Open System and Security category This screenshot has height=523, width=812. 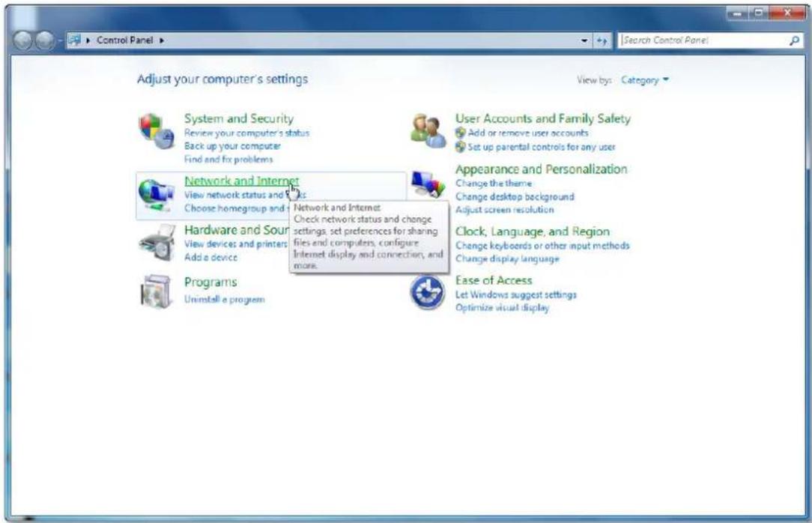pos(239,118)
